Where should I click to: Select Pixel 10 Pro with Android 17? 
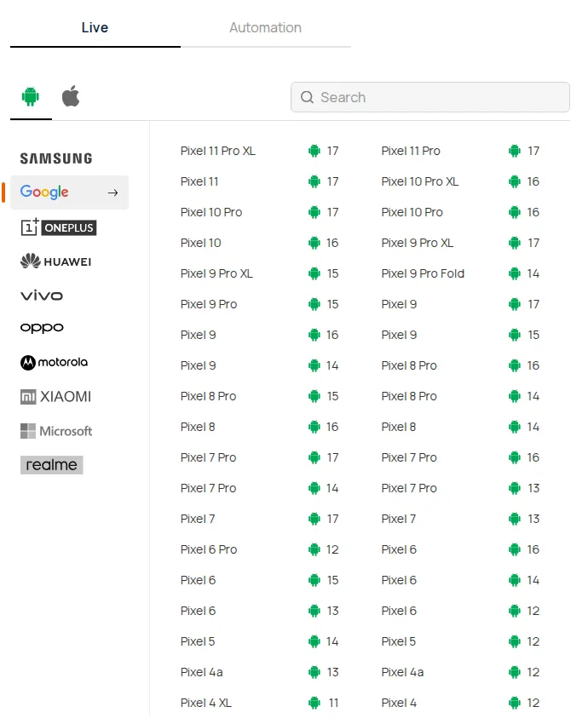(x=211, y=212)
